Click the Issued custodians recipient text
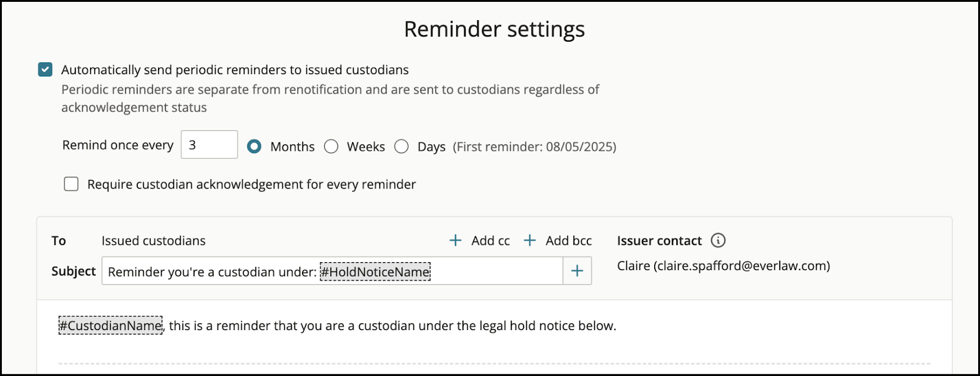Screen dimensions: 980x376 tap(154, 241)
